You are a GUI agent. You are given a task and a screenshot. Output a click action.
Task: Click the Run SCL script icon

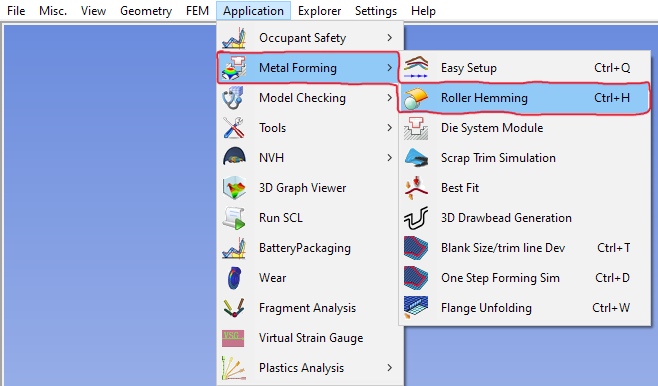(x=234, y=218)
